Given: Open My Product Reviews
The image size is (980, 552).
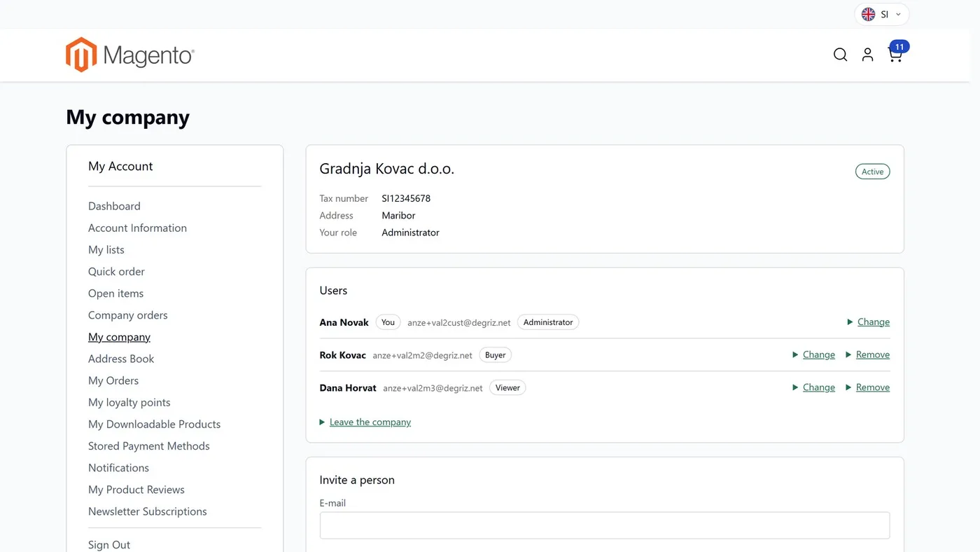Looking at the screenshot, I should pyautogui.click(x=136, y=490).
